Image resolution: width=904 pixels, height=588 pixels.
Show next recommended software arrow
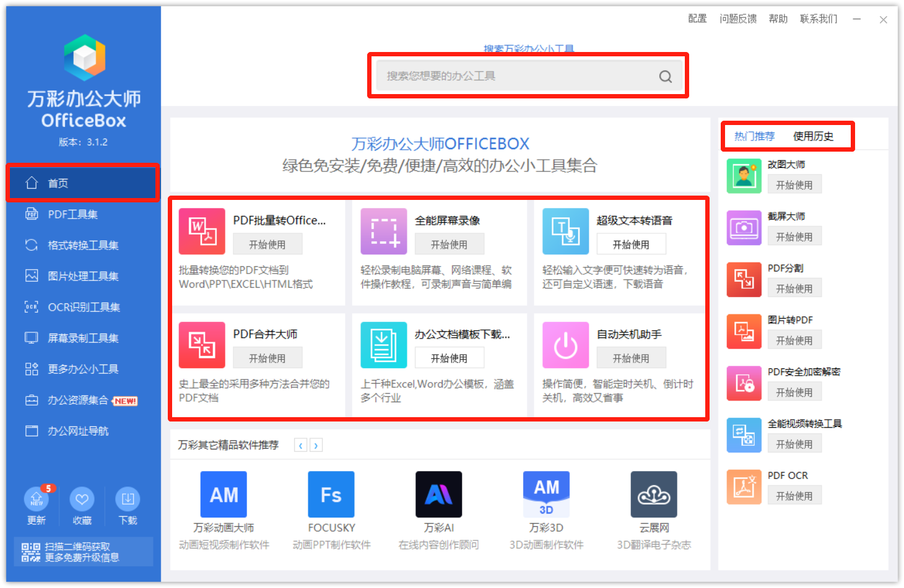316,445
